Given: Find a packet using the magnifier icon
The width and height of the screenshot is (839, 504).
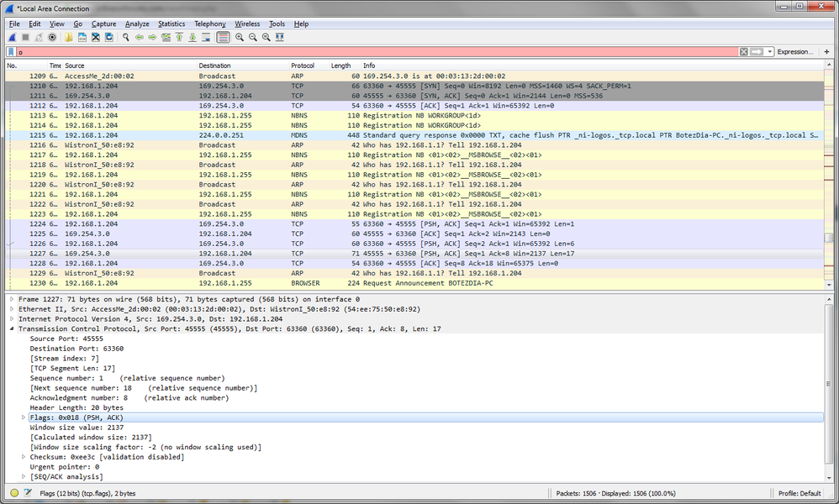Looking at the screenshot, I should (x=126, y=38).
